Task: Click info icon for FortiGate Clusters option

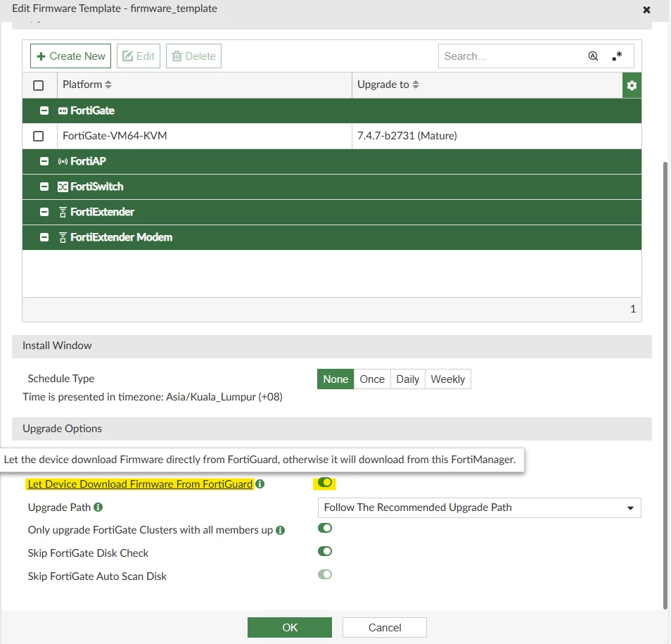Action: point(281,531)
